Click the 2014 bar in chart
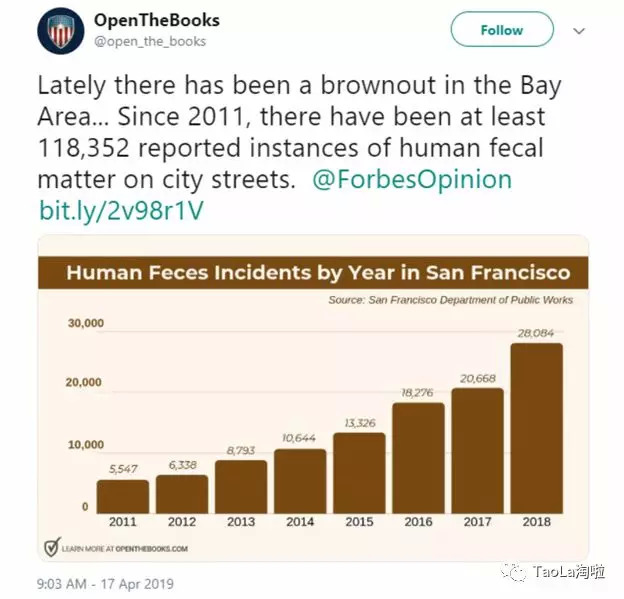Image resolution: width=624 pixels, height=599 pixels. (x=300, y=481)
